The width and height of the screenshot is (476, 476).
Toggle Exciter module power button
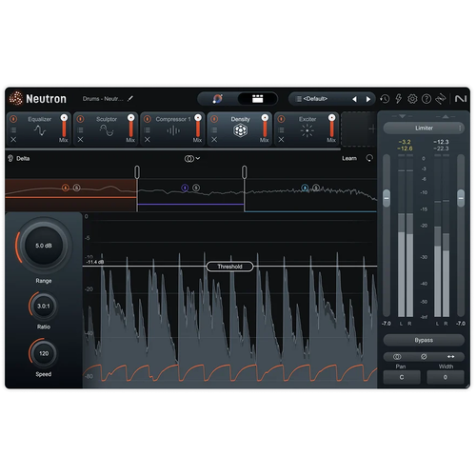pyautogui.click(x=281, y=119)
